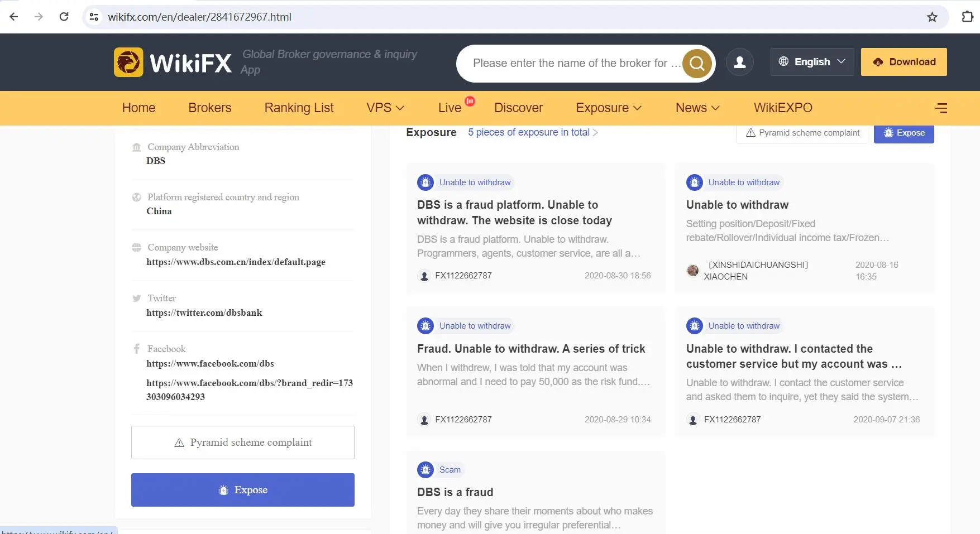Click the large blue Expose button in the sidebar
Screen dimensions: 980x534
[243, 490]
